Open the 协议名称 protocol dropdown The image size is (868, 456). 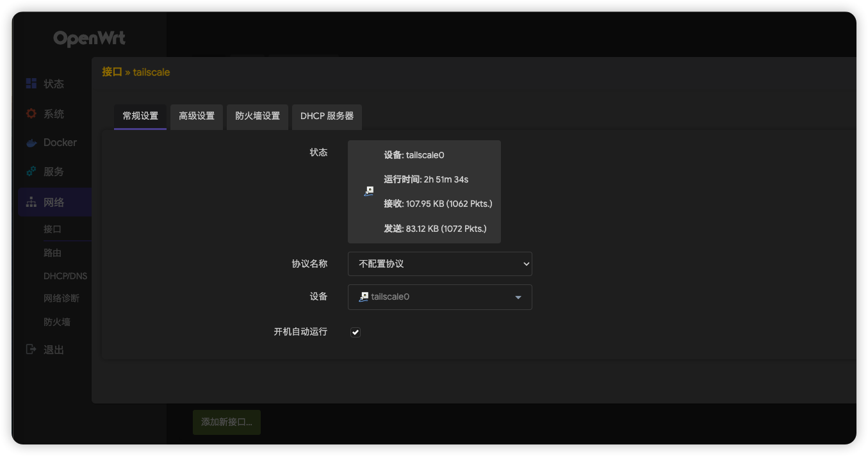[439, 264]
